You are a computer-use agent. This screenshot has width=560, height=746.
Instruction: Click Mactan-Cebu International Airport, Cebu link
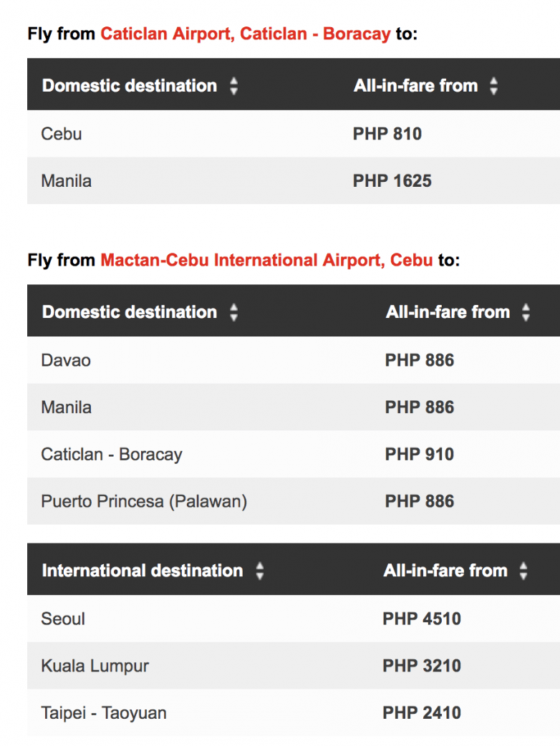266,260
